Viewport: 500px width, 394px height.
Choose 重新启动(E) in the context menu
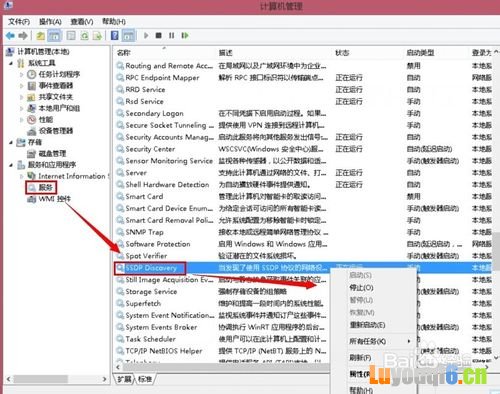click(x=367, y=325)
